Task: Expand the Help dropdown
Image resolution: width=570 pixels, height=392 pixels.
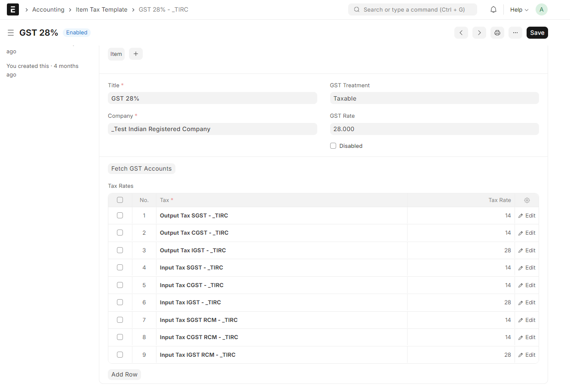Action: coord(519,9)
